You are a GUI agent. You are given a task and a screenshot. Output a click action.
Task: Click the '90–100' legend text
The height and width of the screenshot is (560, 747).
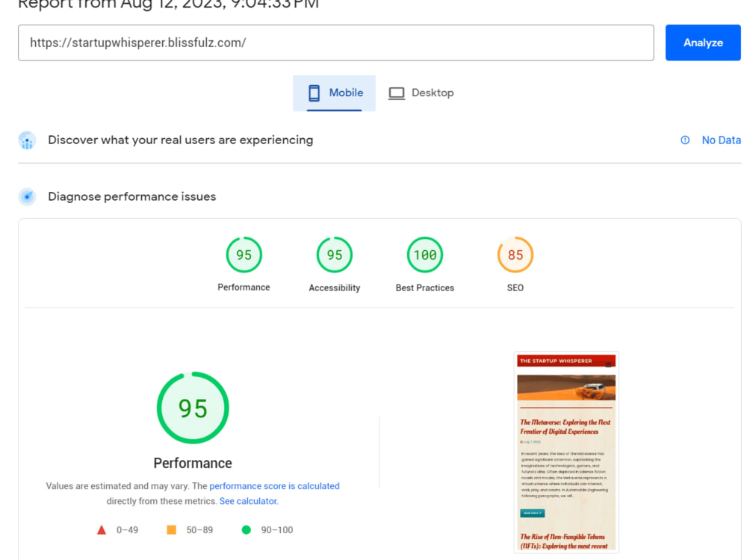coord(277,530)
